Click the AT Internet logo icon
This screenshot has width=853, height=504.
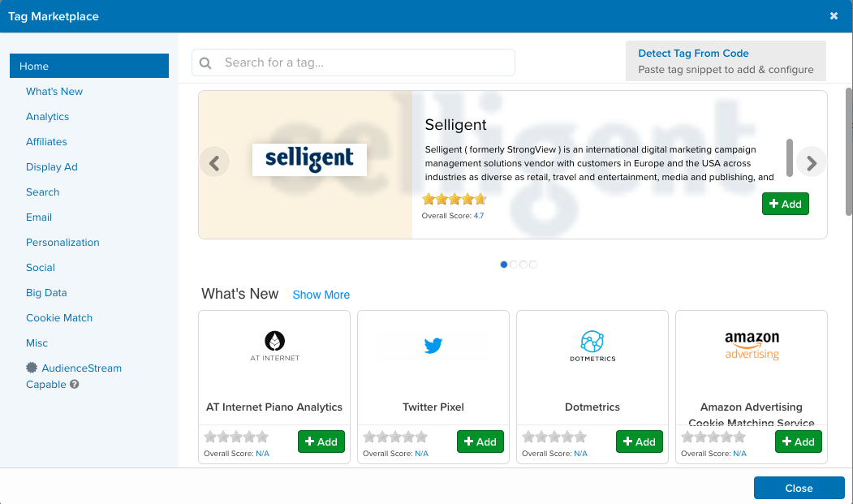tap(274, 341)
